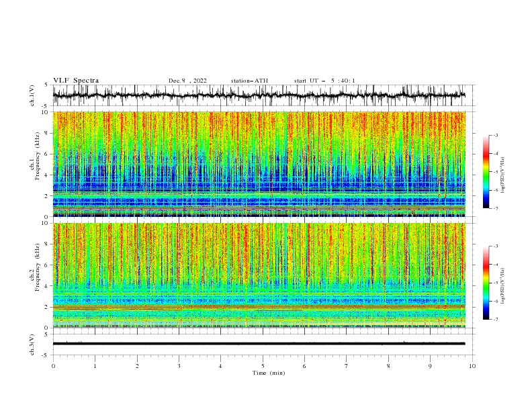
Task: Click the 'VLF Spectra' title text
Action: point(76,81)
